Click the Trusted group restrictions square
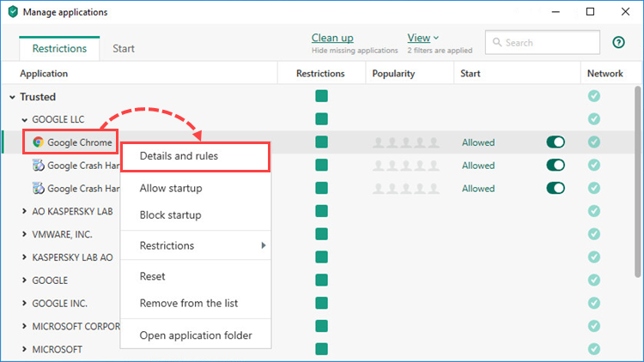The height and width of the screenshot is (362, 644). coord(322,96)
